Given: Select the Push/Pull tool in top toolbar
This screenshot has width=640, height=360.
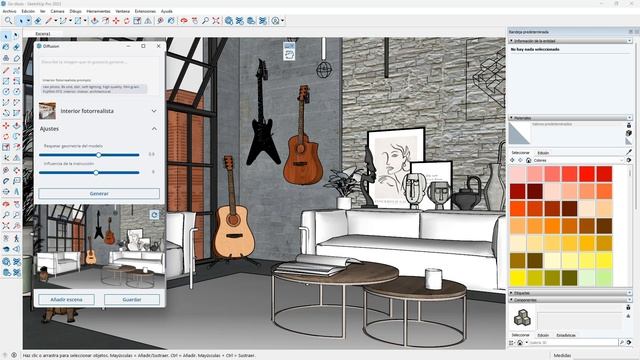Looking at the screenshot, I should pyautogui.click(x=95, y=20).
